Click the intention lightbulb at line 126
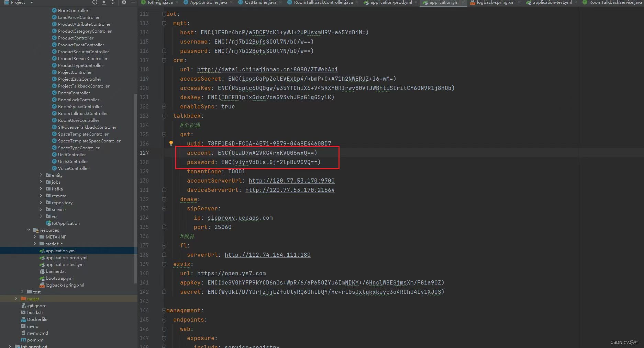 tap(171, 143)
